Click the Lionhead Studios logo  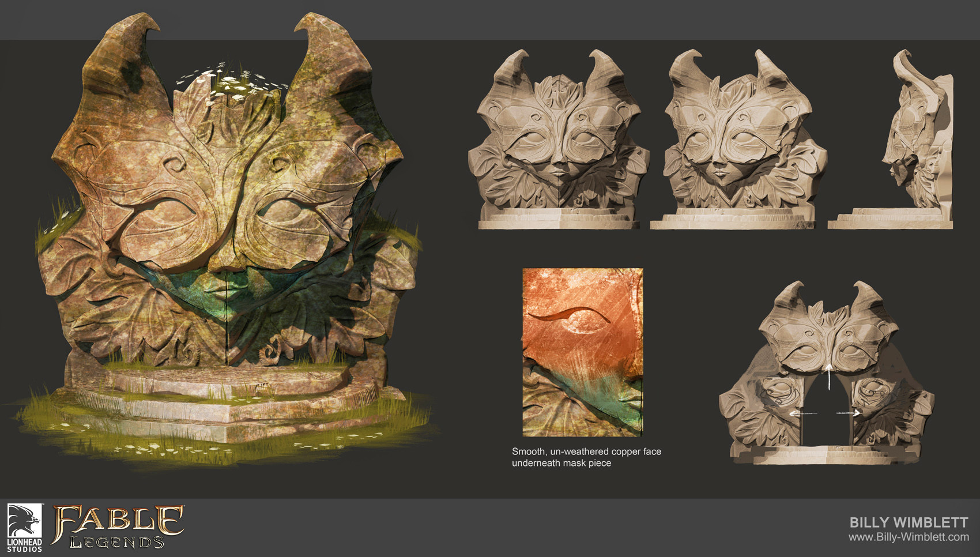click(x=24, y=528)
